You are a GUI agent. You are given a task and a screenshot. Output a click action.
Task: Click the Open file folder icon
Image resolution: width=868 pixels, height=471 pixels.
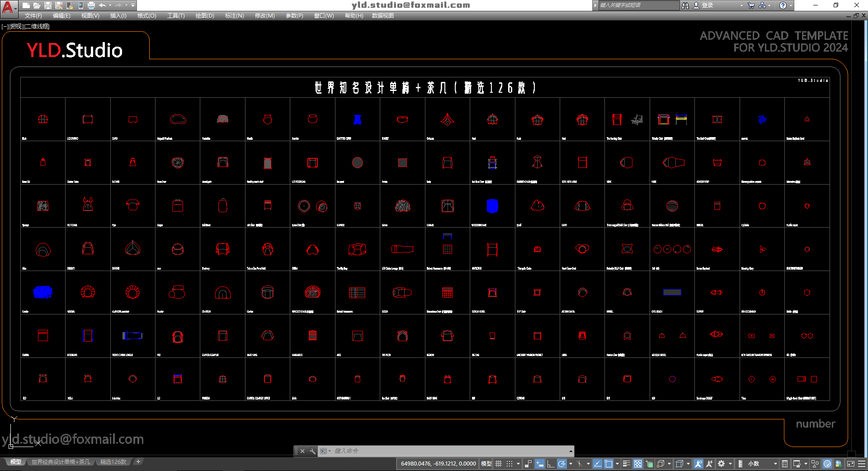point(37,5)
